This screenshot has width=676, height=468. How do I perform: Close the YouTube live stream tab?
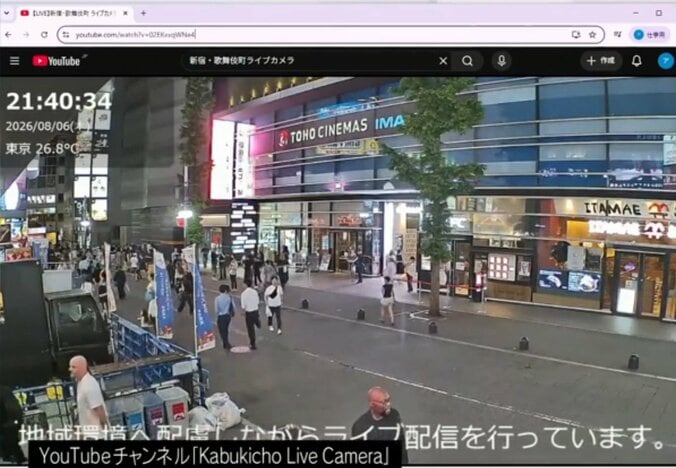tap(125, 13)
